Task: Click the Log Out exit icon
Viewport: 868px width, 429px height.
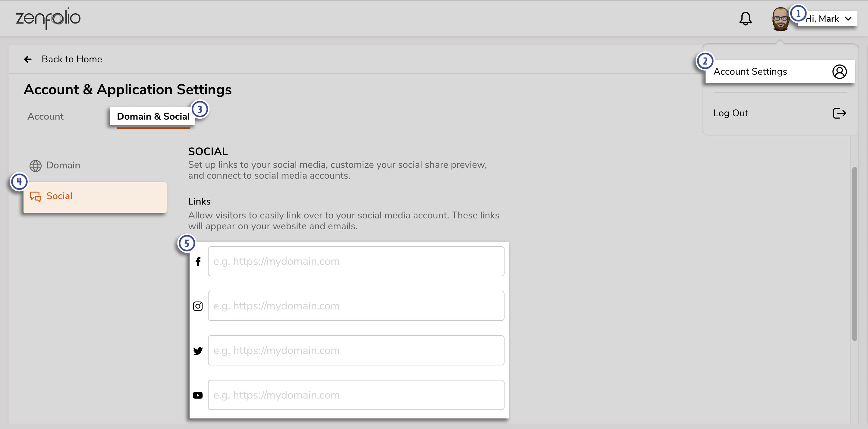Action: pos(839,114)
